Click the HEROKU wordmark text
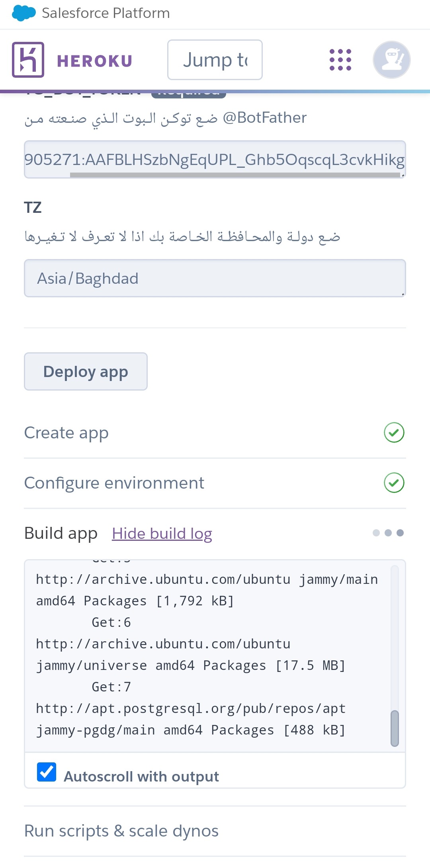Image resolution: width=430 pixels, height=868 pixels. click(94, 61)
